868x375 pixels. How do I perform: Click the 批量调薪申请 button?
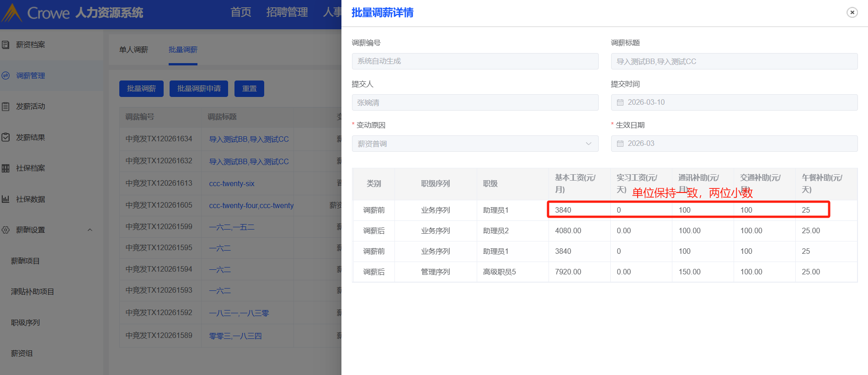click(x=199, y=89)
